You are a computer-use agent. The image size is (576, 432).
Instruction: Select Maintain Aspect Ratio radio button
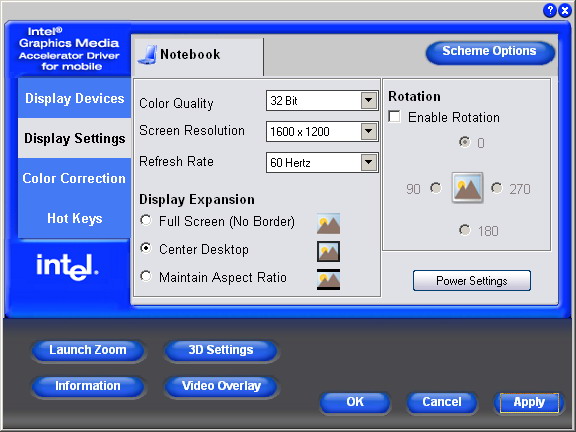tap(146, 276)
